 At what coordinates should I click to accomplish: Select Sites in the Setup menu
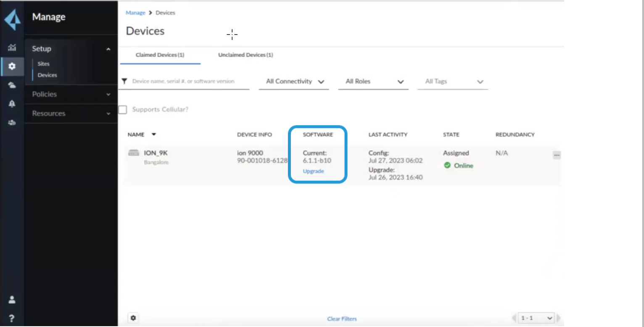[43, 64]
